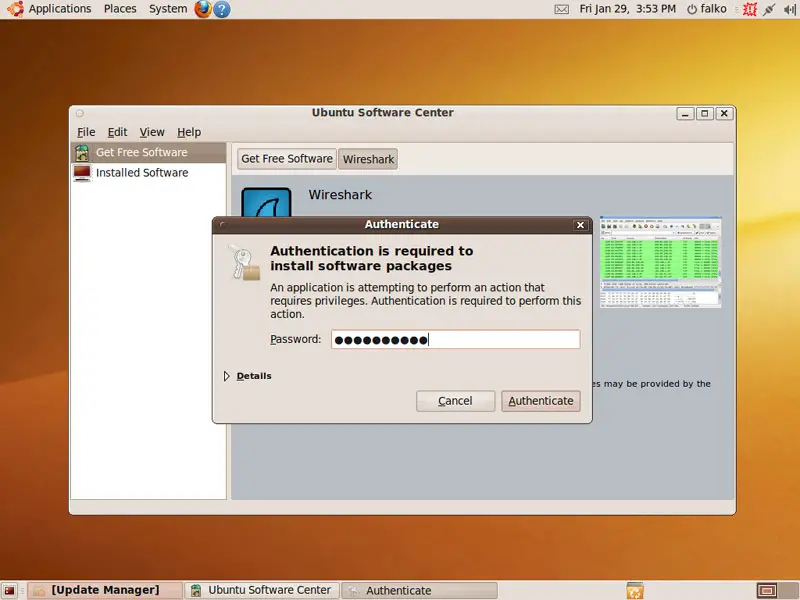The width and height of the screenshot is (800, 600).
Task: Open the File menu
Action: (86, 132)
